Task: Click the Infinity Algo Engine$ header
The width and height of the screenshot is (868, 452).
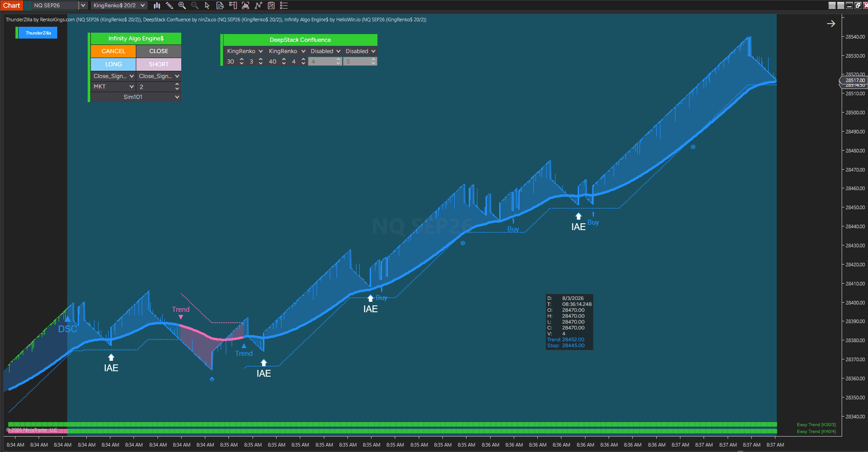Action: pos(136,39)
